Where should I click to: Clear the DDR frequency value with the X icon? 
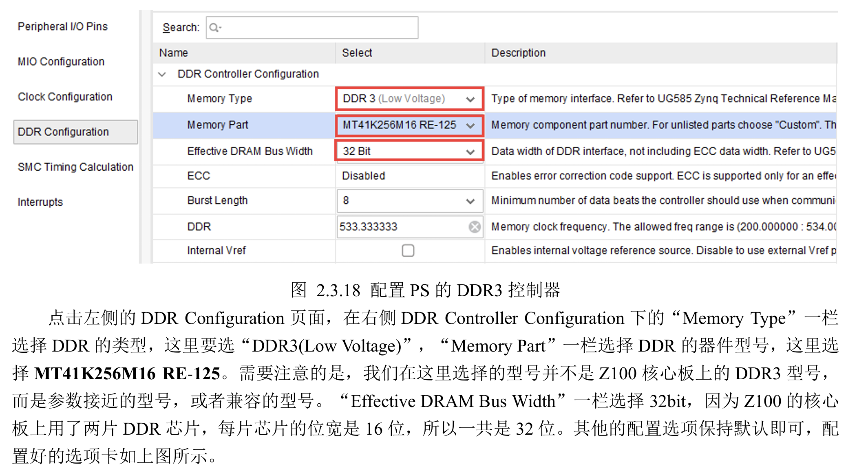coord(475,227)
